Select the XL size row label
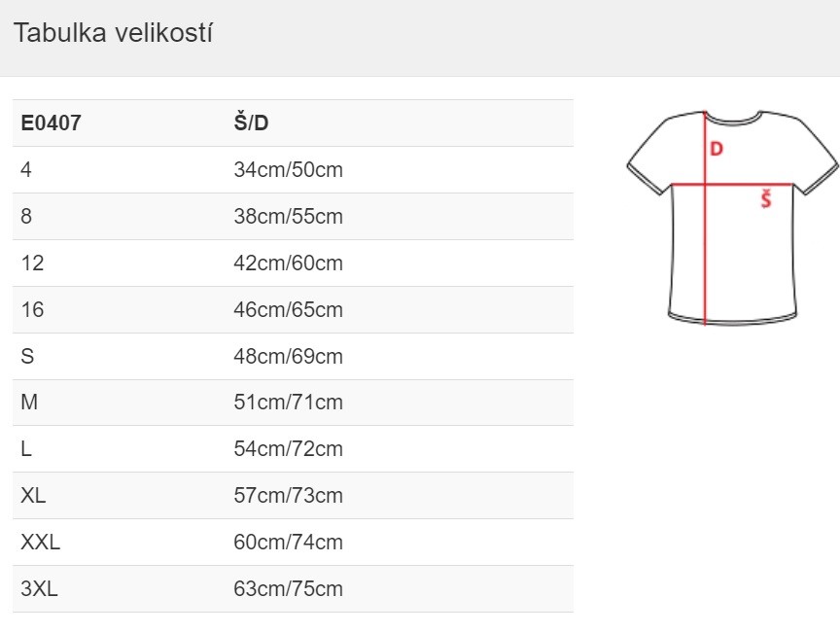 click(33, 495)
